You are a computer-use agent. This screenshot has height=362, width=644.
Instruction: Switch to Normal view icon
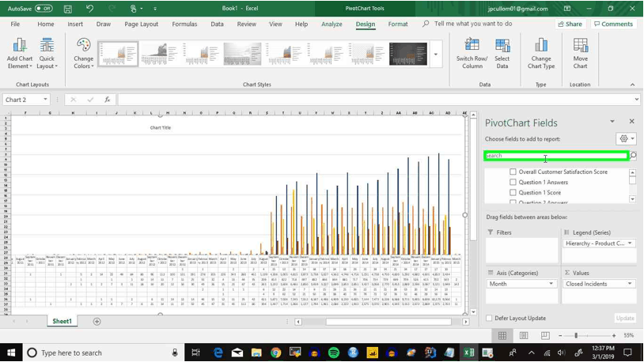pyautogui.click(x=502, y=336)
